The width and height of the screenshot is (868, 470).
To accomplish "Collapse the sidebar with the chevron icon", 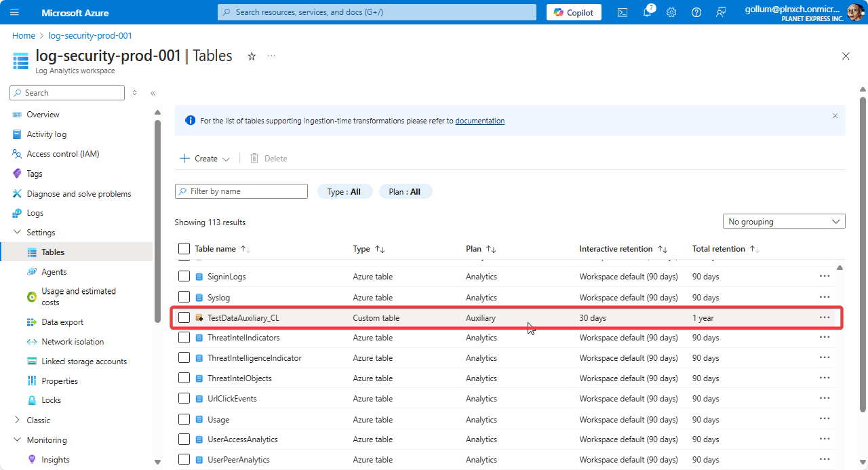I will [x=153, y=93].
